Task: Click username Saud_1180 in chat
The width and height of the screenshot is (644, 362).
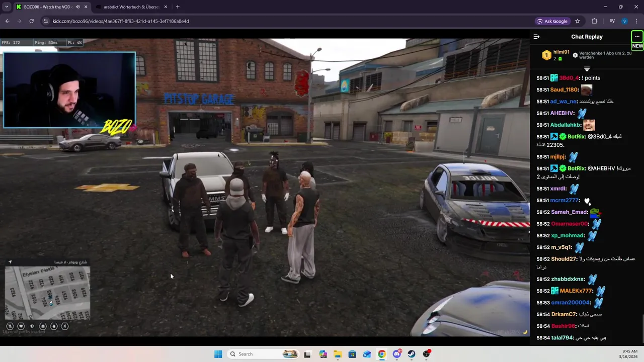Action: pos(564,89)
